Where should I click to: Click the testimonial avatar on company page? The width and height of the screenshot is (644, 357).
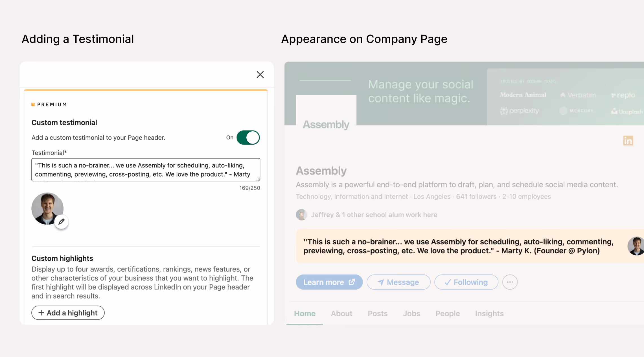click(636, 246)
